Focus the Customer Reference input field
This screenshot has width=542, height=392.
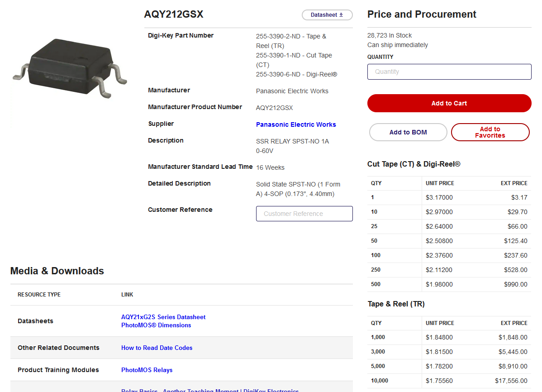click(x=304, y=214)
